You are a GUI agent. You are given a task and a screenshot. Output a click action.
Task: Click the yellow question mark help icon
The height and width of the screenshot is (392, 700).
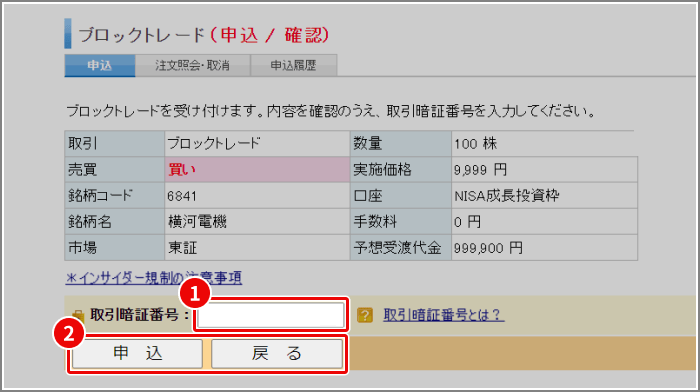365,315
